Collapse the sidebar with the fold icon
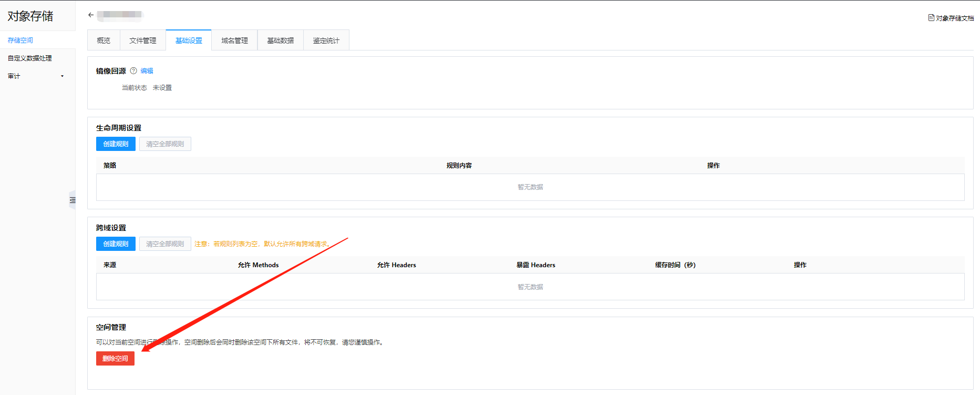Image resolution: width=980 pixels, height=395 pixels. [x=73, y=200]
